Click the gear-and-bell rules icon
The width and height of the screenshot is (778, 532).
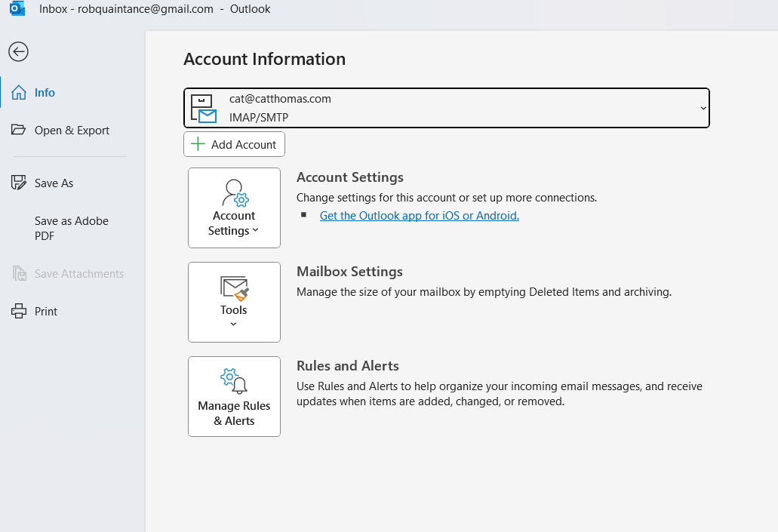[x=234, y=381]
